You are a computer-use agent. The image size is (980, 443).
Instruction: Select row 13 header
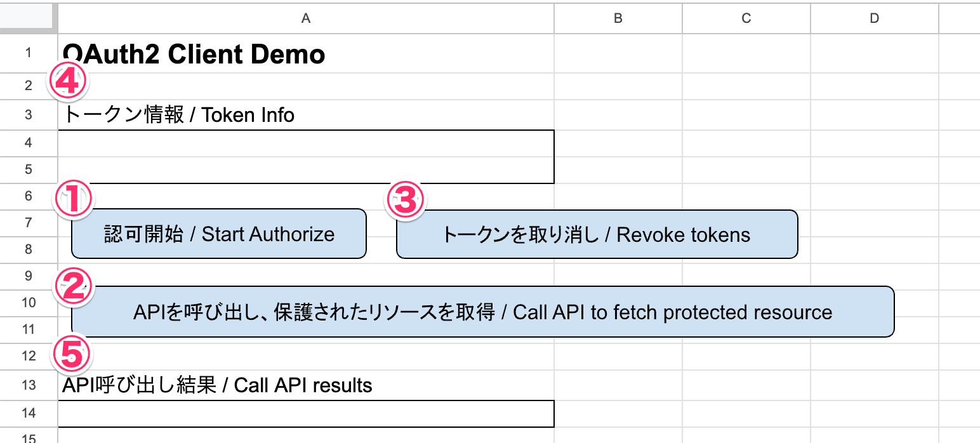click(29, 385)
